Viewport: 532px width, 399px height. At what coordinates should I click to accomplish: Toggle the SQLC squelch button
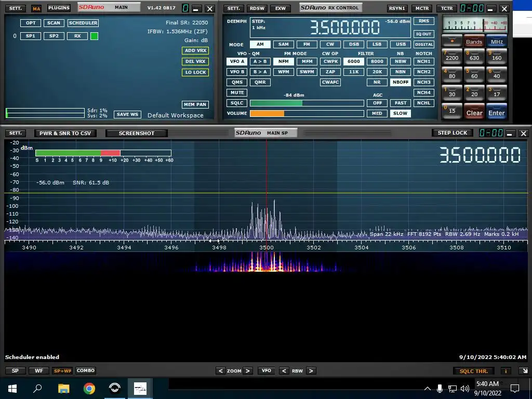pyautogui.click(x=237, y=103)
